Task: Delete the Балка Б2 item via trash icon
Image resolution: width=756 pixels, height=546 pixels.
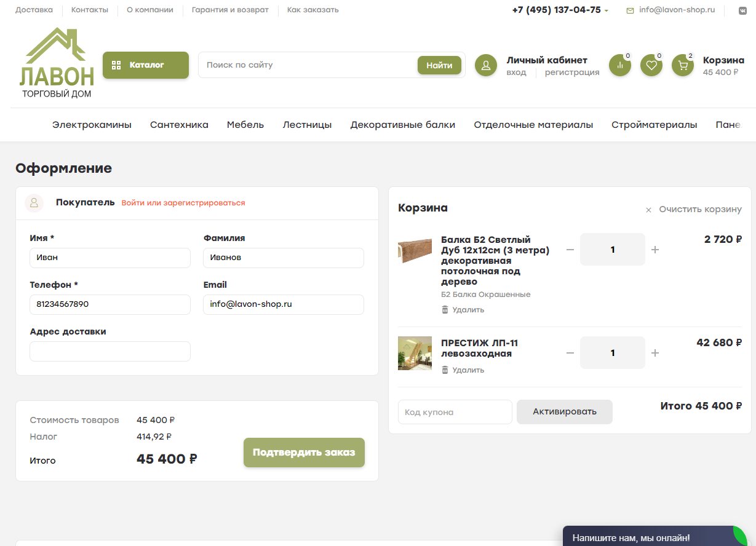Action: coord(445,310)
